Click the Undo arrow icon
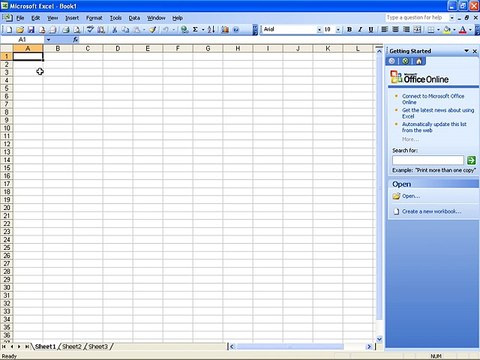 coord(166,30)
